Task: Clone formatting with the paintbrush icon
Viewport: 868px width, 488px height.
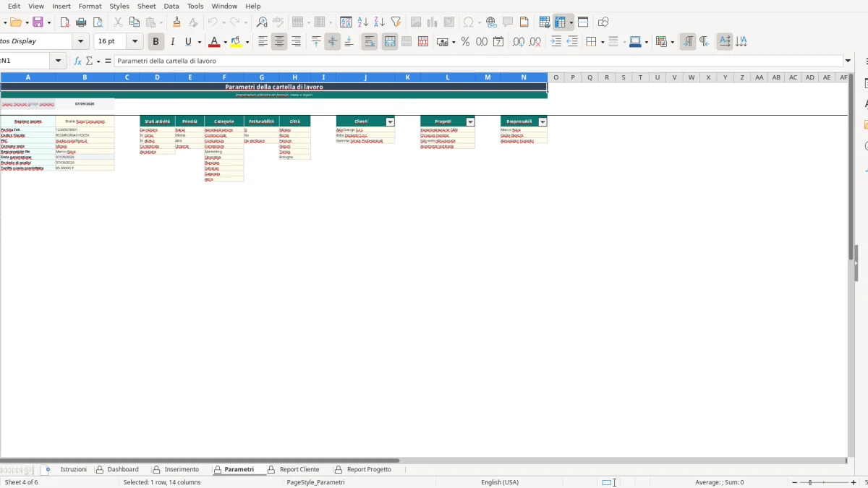Action: pos(176,22)
